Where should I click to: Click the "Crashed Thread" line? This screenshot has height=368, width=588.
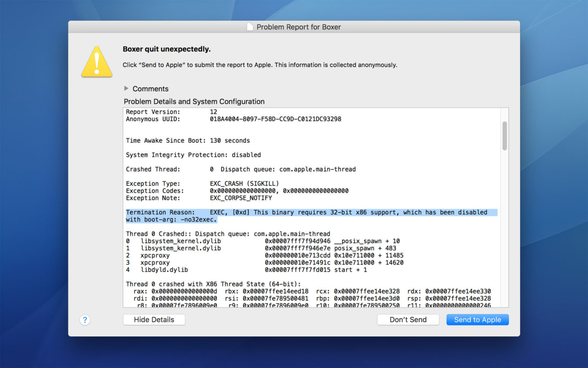point(241,169)
